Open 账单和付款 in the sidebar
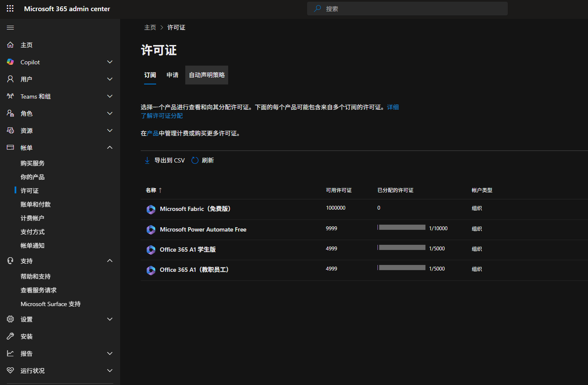 coord(36,205)
